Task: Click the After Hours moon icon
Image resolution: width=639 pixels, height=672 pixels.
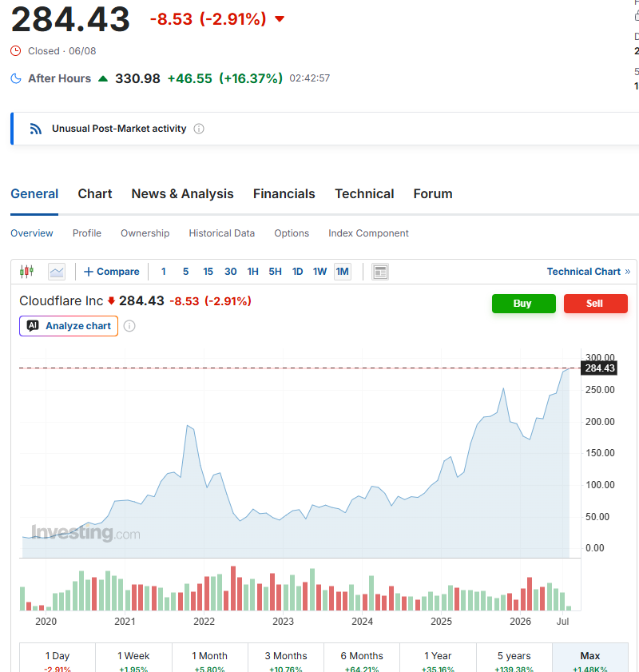Action: (16, 78)
